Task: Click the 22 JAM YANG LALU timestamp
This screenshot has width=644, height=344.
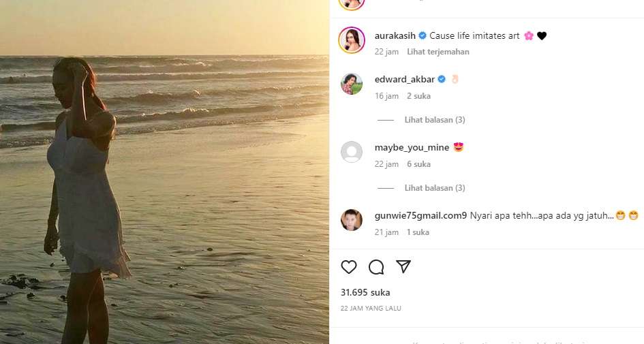Action: (x=371, y=309)
